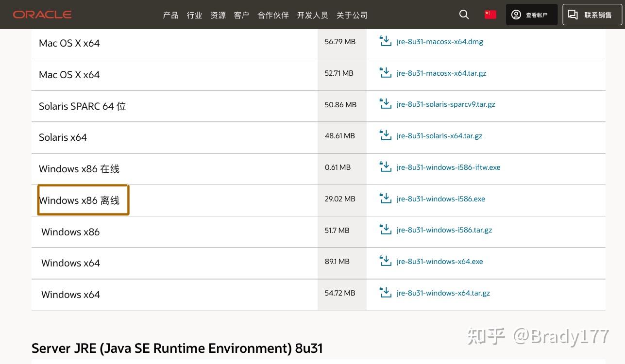Viewport: 625px width, 364px height.
Task: Click the 查看帐户 account button
Action: coord(531,15)
